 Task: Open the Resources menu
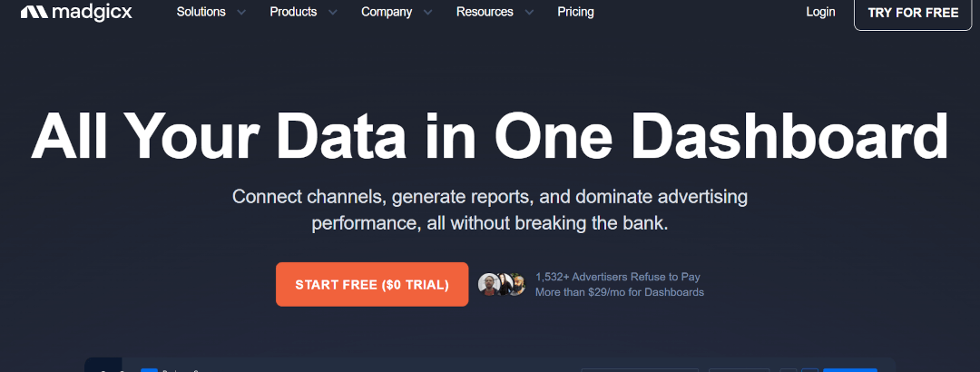click(485, 12)
